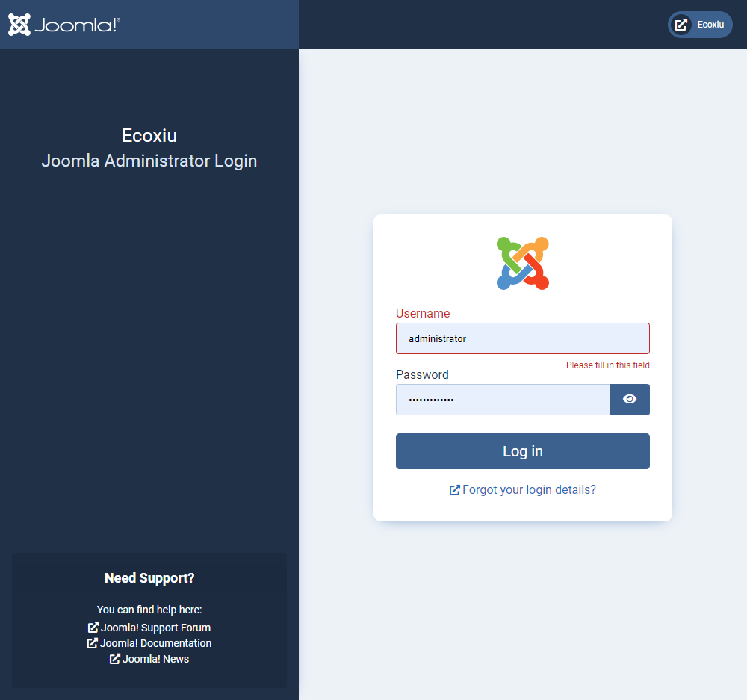
Task: Show the password with the eye button
Action: 630,400
